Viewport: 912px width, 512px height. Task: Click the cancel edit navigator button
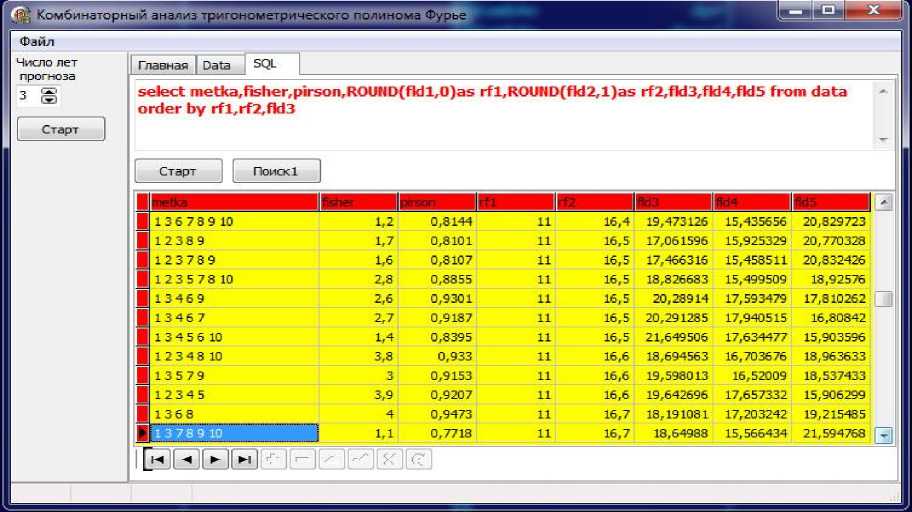(390, 460)
